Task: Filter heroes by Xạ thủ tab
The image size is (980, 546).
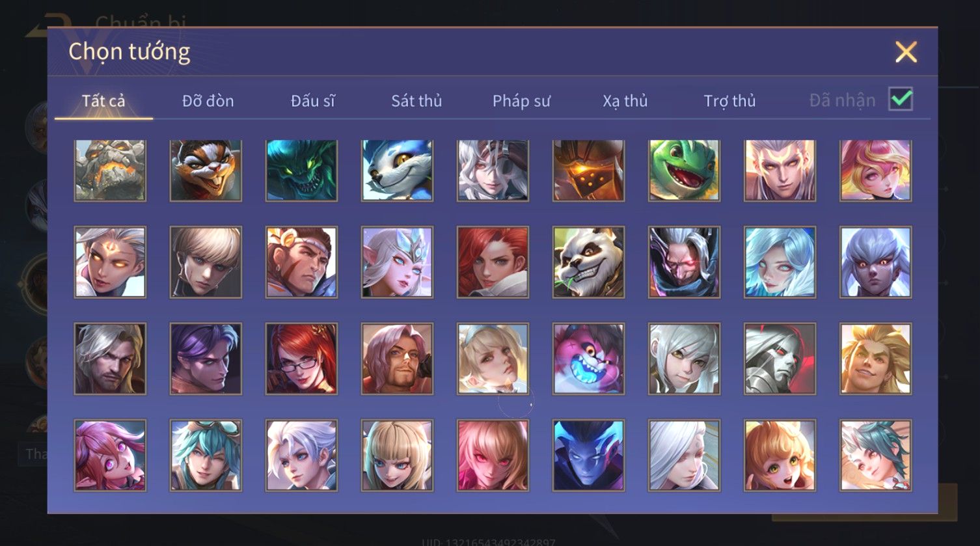Action: 625,101
